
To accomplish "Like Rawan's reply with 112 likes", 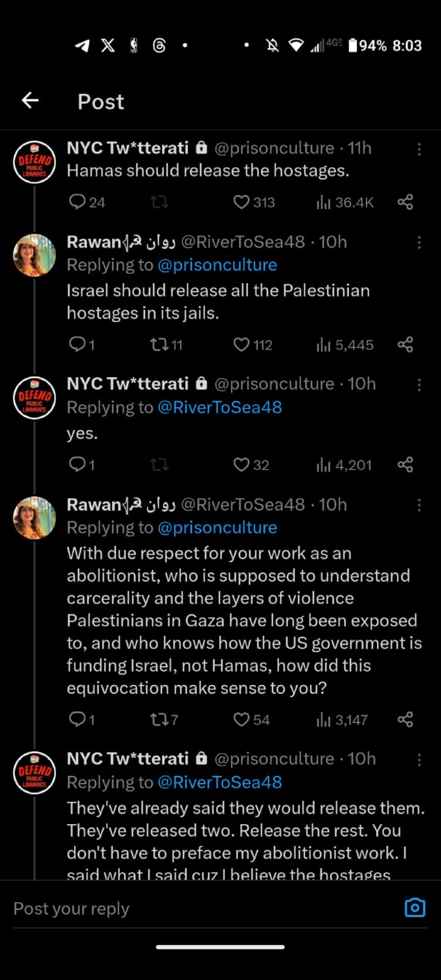I will pyautogui.click(x=241, y=345).
